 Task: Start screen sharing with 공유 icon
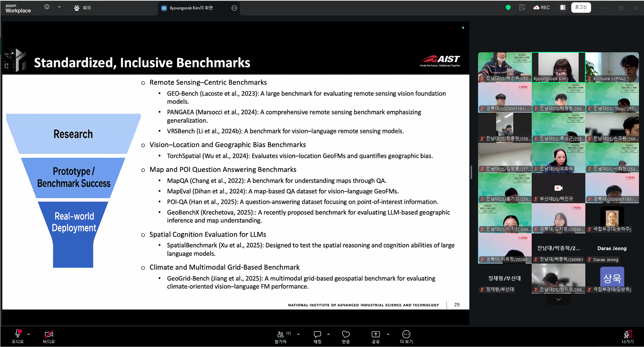tap(375, 337)
